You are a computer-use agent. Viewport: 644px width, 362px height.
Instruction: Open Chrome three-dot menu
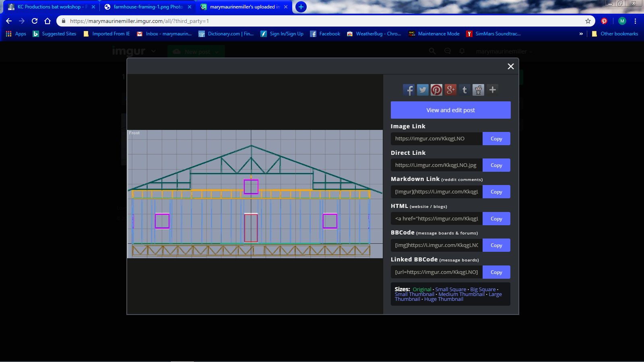[636, 21]
